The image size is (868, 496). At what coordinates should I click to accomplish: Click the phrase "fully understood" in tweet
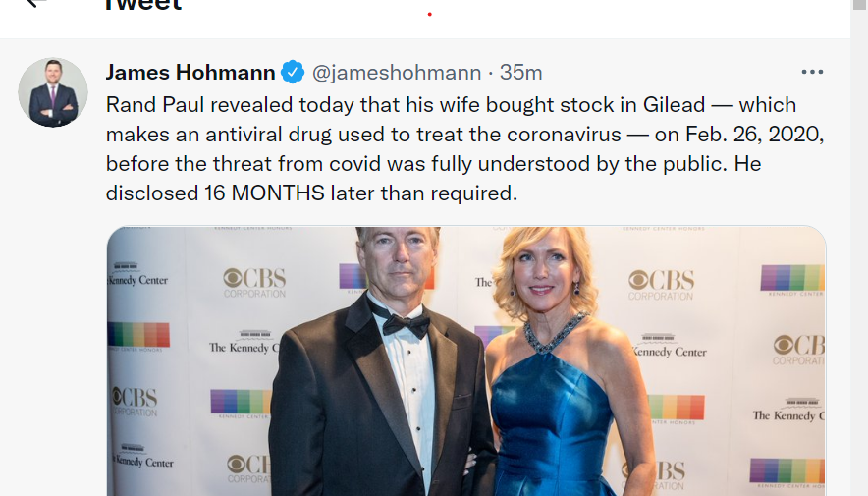pyautogui.click(x=486, y=163)
